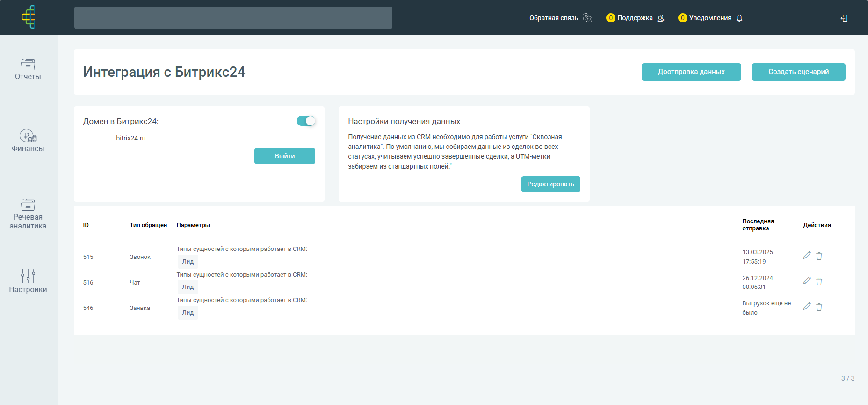Edit scenario 546 with pencil icon
Image resolution: width=868 pixels, height=405 pixels.
(807, 306)
